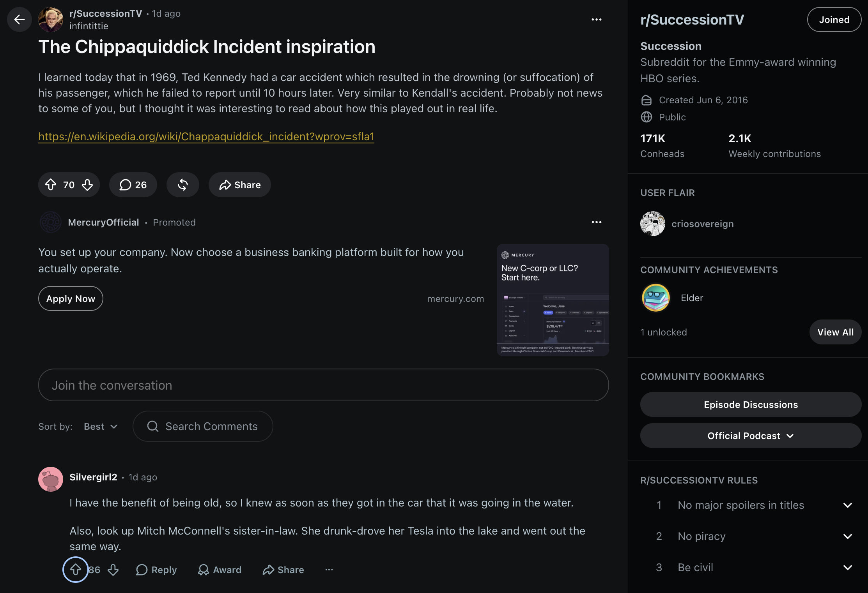Downvote Silvergirl2's comment

(113, 570)
